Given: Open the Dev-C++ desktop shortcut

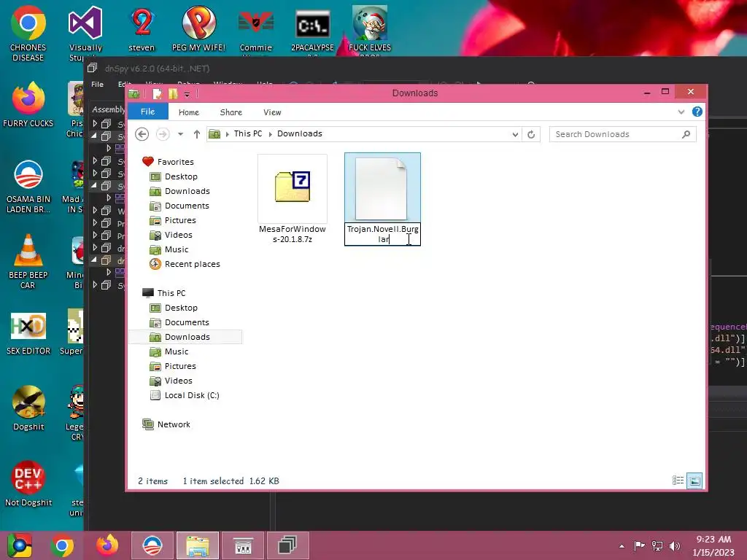Looking at the screenshot, I should click(x=28, y=483).
